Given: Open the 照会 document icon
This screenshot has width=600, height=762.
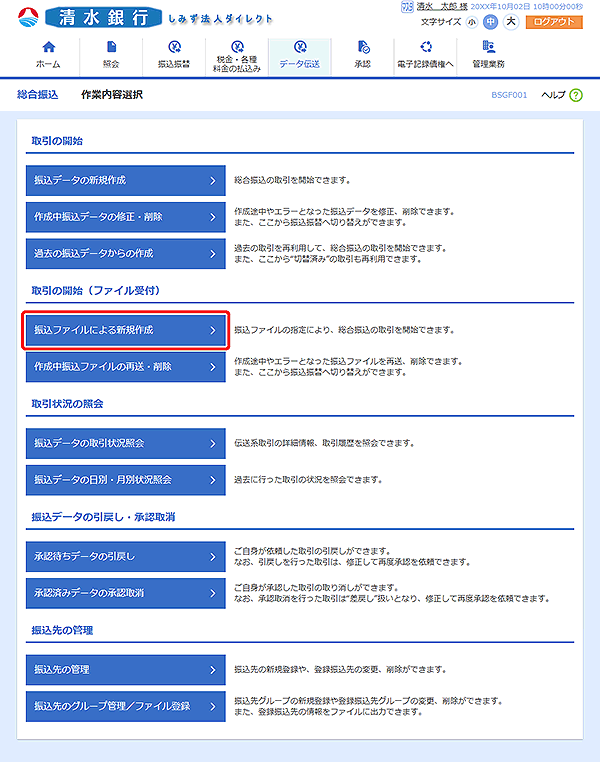Looking at the screenshot, I should click(111, 48).
